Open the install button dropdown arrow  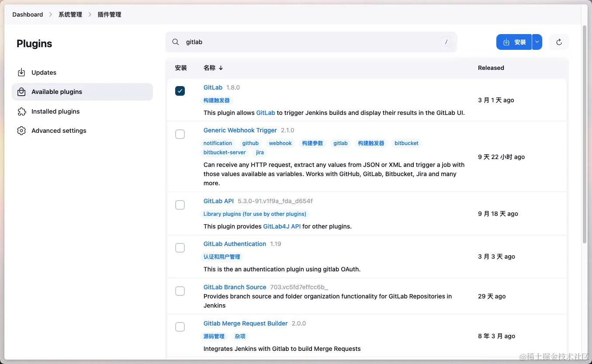[537, 42]
